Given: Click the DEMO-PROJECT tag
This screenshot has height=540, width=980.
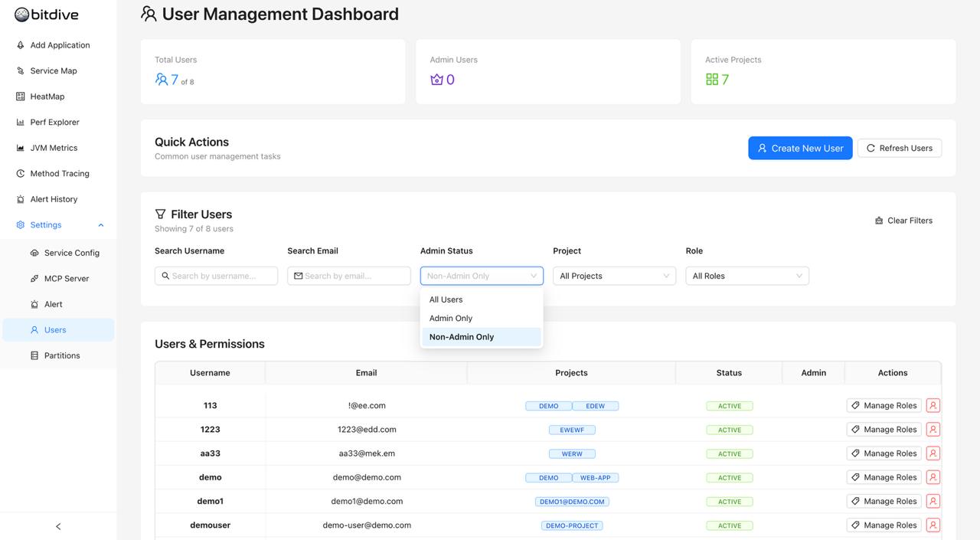Looking at the screenshot, I should (572, 525).
